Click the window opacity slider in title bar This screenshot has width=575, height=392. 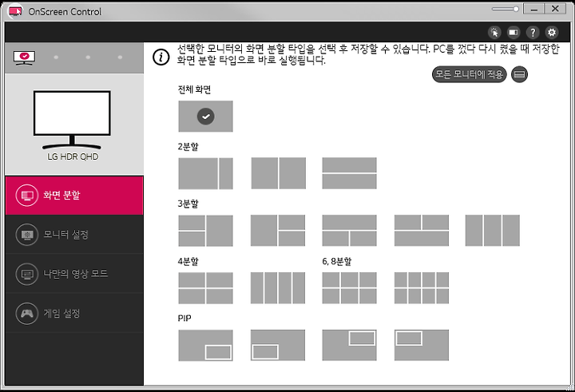click(506, 9)
